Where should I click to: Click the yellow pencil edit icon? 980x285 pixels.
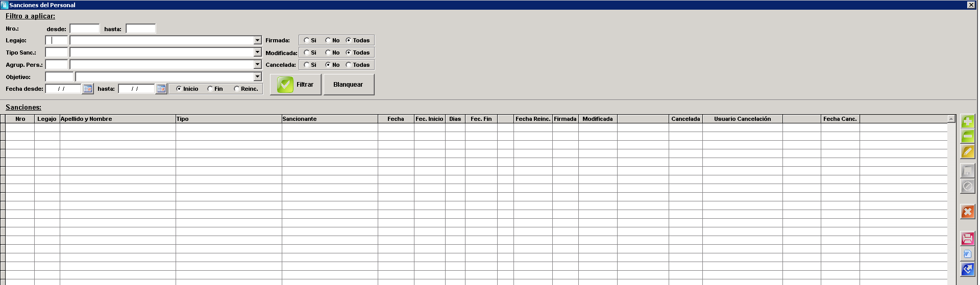coord(967,151)
